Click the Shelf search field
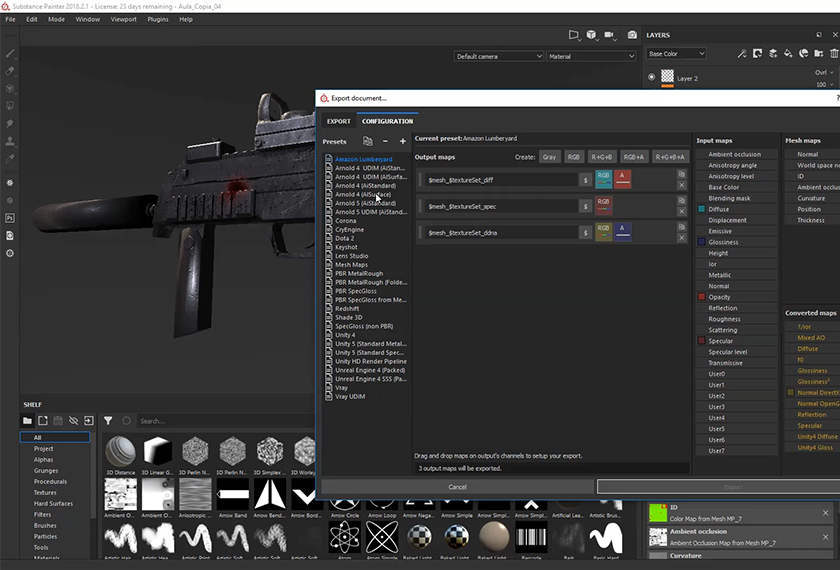Screen dimensions: 840x570 pyautogui.click(x=200, y=421)
